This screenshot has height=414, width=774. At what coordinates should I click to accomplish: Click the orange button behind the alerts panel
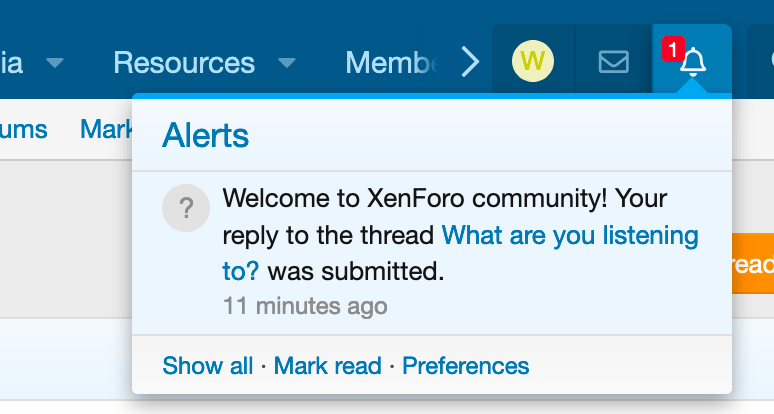pyautogui.click(x=752, y=264)
